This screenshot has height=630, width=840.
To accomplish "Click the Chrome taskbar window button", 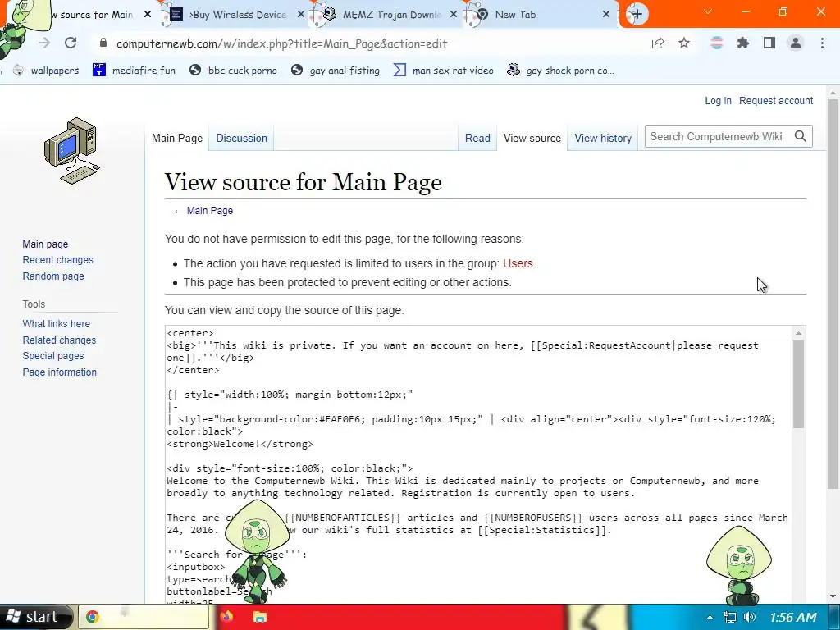I will [144, 617].
